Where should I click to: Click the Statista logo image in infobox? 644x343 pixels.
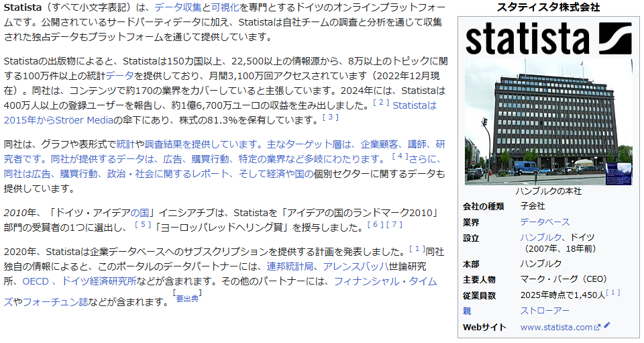click(x=548, y=38)
